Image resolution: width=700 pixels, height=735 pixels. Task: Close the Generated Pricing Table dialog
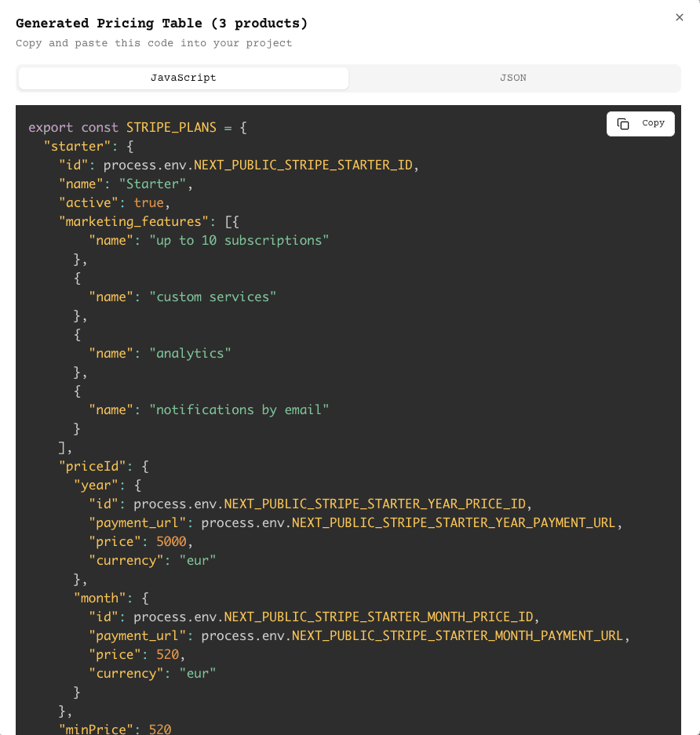pyautogui.click(x=680, y=17)
